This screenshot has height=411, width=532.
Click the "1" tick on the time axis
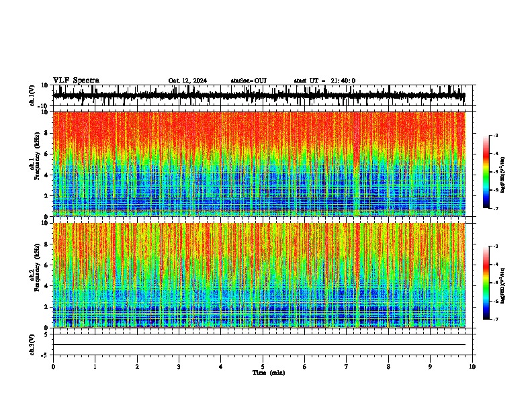coord(95,367)
